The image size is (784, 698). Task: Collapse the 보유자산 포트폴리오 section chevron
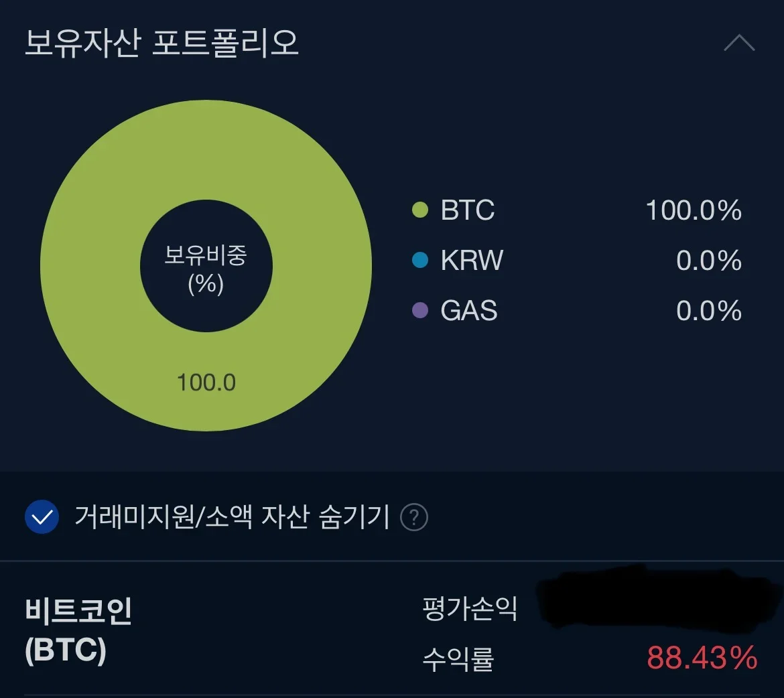[x=739, y=44]
